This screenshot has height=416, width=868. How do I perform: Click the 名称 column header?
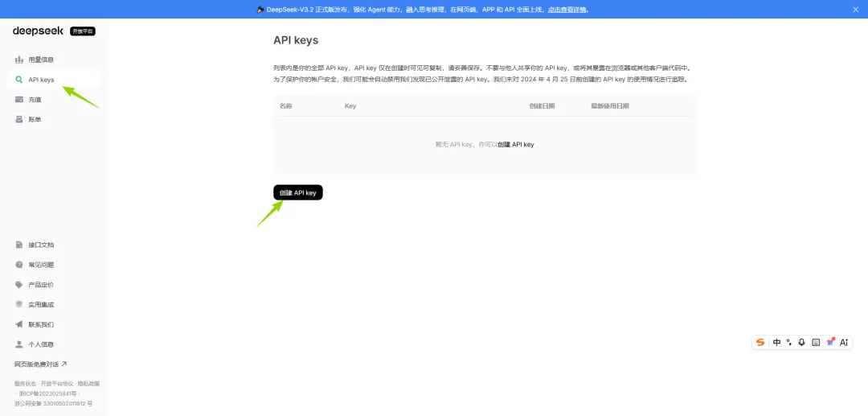285,105
